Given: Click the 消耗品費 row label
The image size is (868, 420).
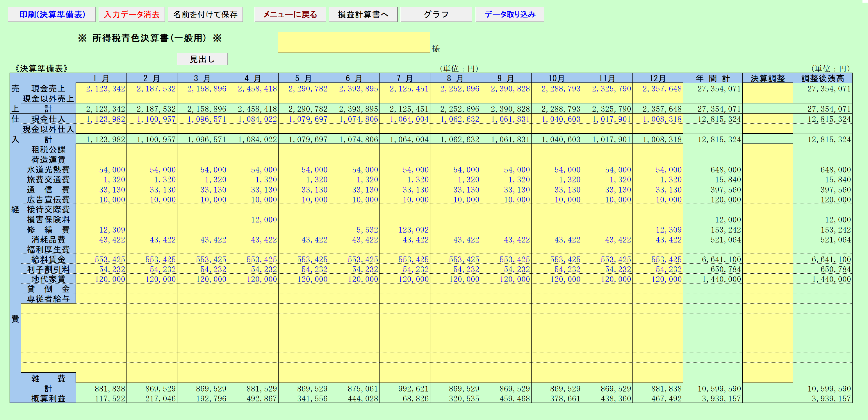Looking at the screenshot, I should pyautogui.click(x=49, y=239).
